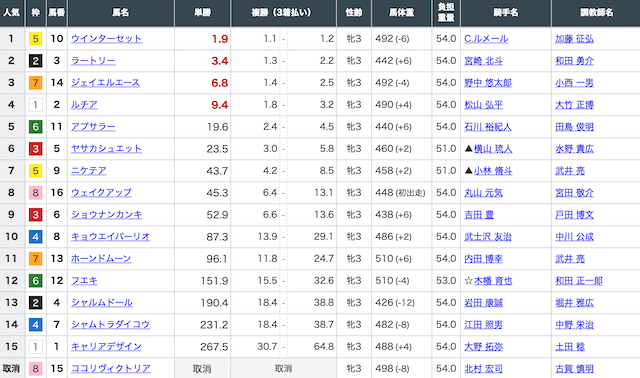Screen dimensions: 640x378
Task: Open horse キャリアデザイン link
Action: [x=106, y=347]
